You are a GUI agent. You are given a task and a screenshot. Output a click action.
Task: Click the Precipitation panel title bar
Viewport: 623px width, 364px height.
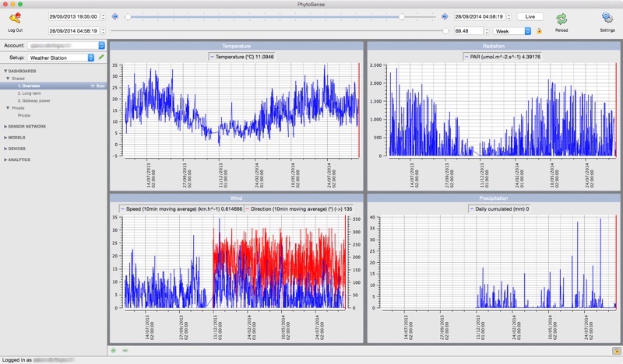(494, 198)
